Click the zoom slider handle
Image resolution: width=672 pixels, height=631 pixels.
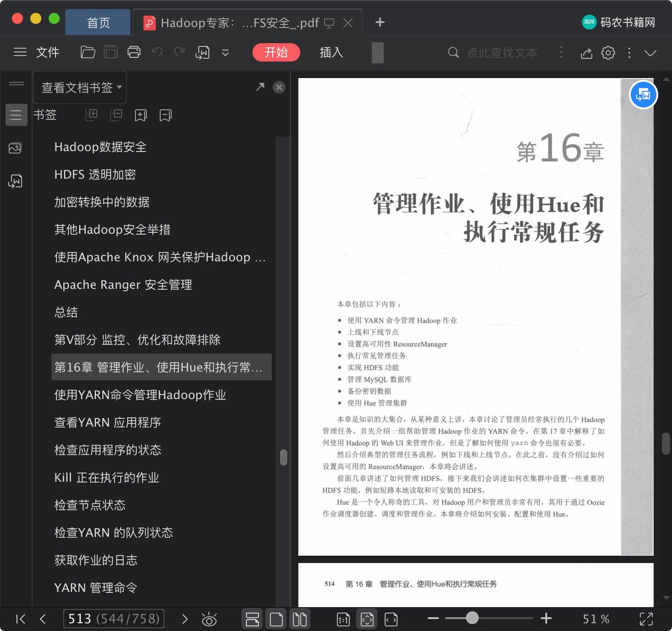(472, 618)
